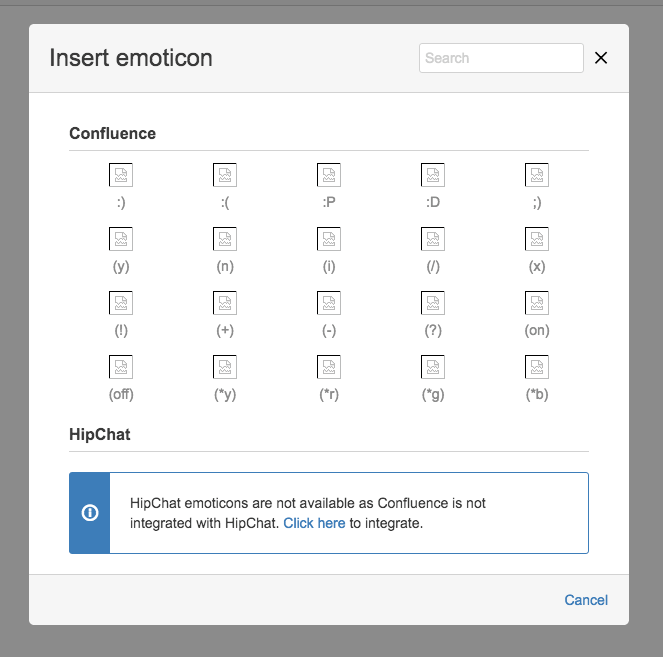Insert the (*b) blue star emoticon

(x=537, y=367)
